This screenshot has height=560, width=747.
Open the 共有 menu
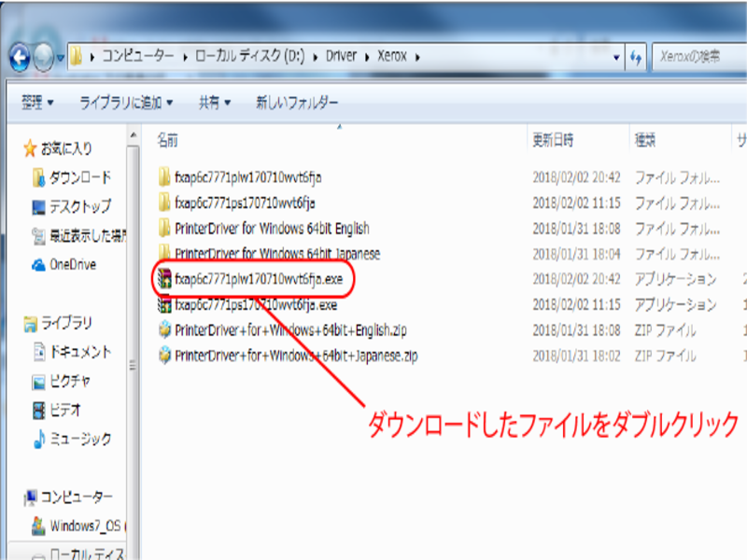[x=215, y=103]
